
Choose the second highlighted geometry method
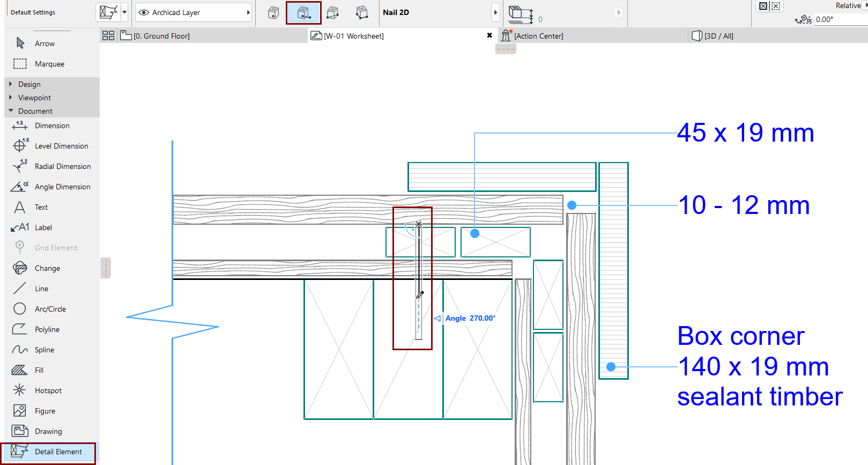pos(303,12)
